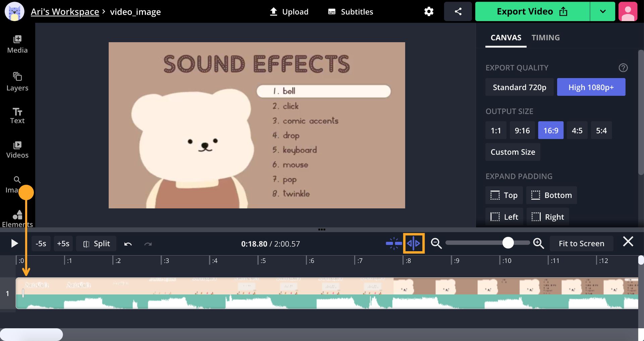Viewport: 644px width, 341px height.
Task: Click the share icon button
Action: 458,11
